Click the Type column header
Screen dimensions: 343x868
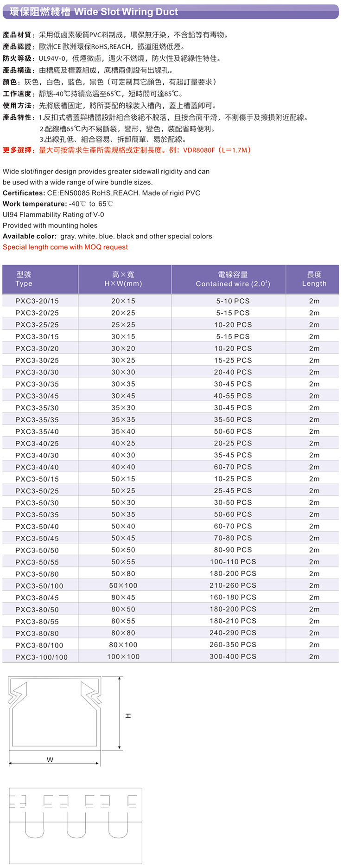(24, 279)
